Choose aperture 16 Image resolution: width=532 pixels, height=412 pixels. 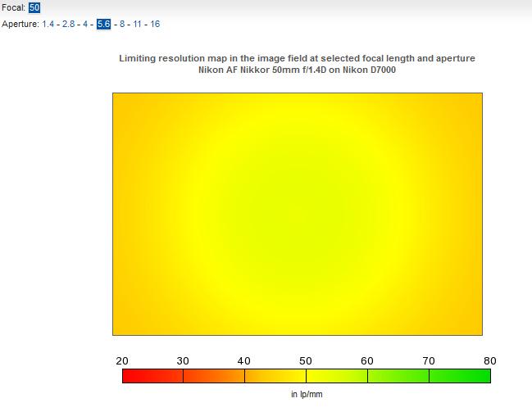click(155, 24)
